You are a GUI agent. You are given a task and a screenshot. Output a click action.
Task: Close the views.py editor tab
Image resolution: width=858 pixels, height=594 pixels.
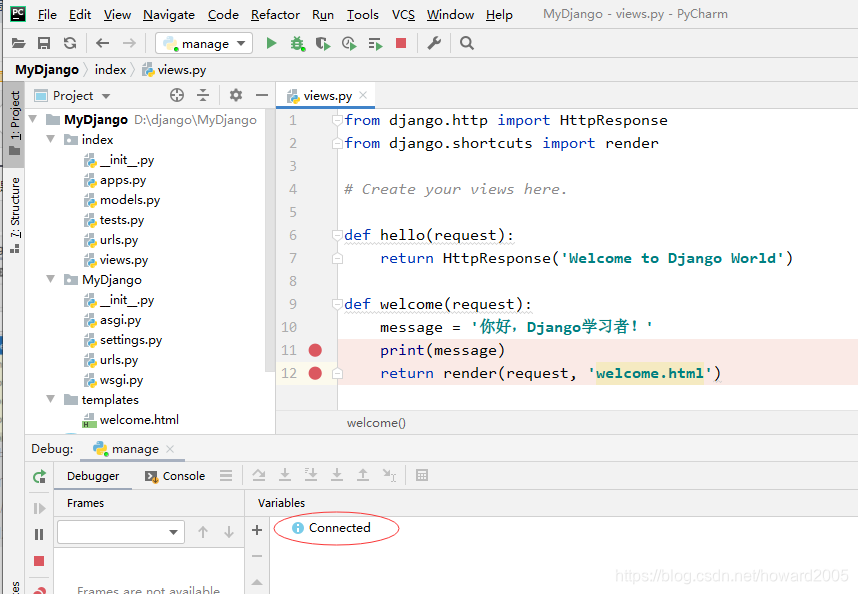coord(363,95)
